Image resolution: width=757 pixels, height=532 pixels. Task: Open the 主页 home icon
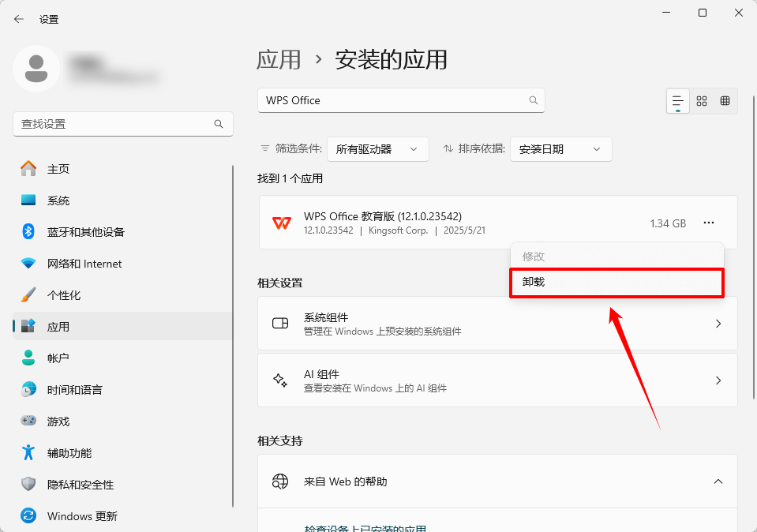point(28,168)
